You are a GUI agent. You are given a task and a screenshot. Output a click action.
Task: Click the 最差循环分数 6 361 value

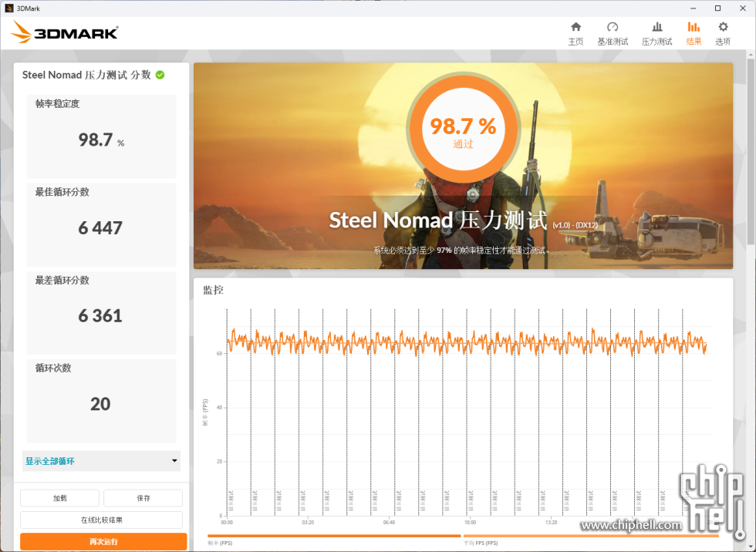coord(100,316)
